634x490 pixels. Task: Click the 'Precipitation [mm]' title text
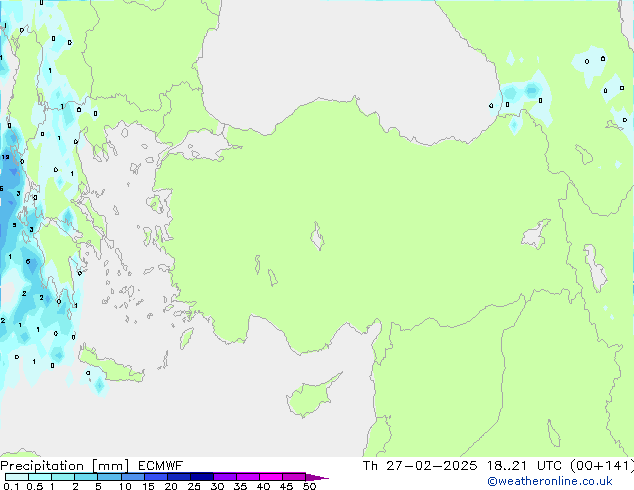click(64, 466)
